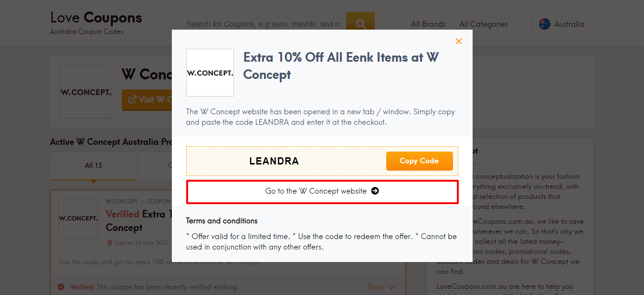The image size is (644, 295).
Task: Click the circular arrow icon beside website link
Action: coord(376,190)
